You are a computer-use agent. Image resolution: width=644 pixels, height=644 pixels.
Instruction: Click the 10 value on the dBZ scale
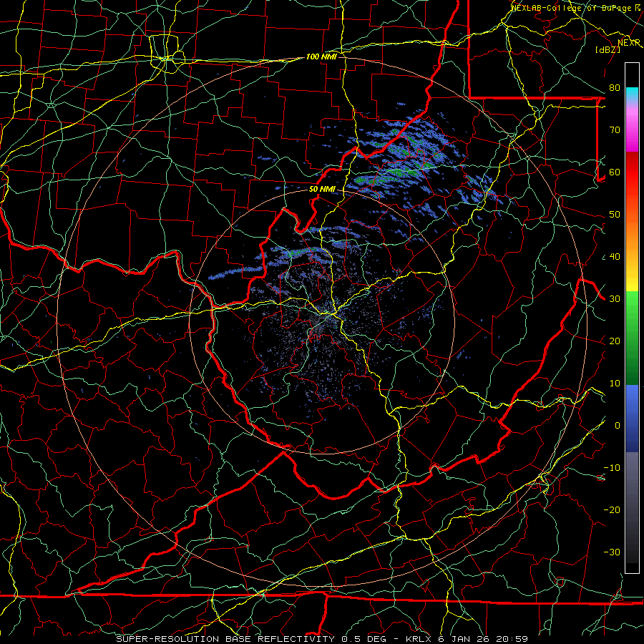point(615,384)
